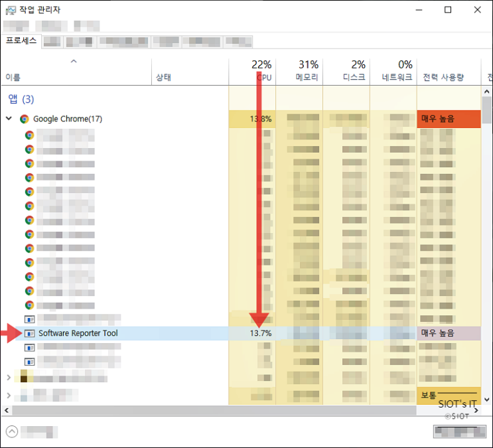
Task: Select the Software Reporter Tool process icon
Action: tap(30, 333)
